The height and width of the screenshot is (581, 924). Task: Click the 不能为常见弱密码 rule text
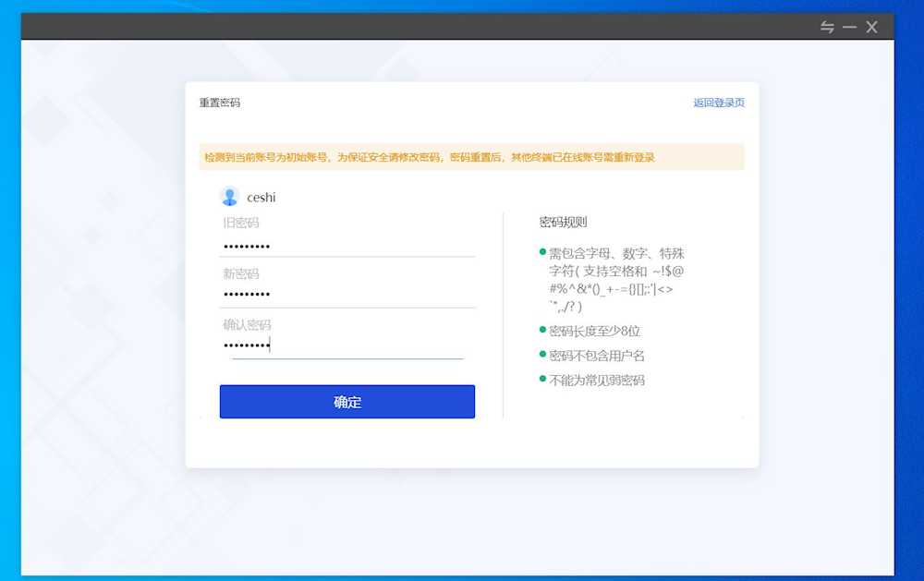point(597,381)
